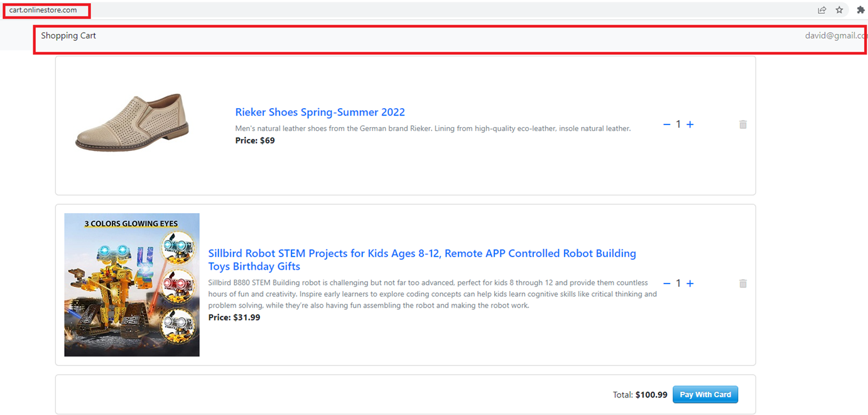Bookmark this page with the star icon
The width and height of the screenshot is (868, 415).
tap(839, 10)
